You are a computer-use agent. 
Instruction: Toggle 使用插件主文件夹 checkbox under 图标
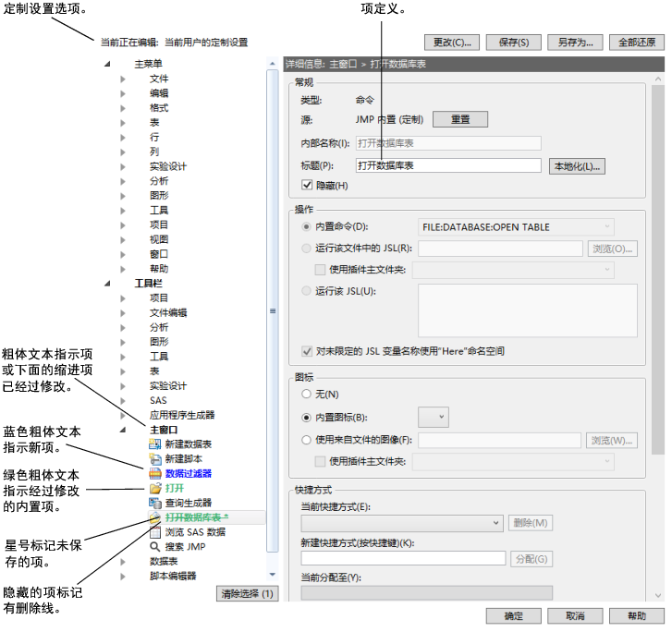[320, 461]
